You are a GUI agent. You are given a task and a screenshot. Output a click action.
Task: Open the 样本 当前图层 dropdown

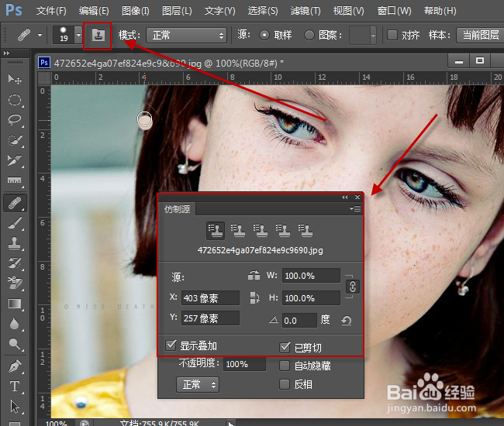click(x=480, y=35)
